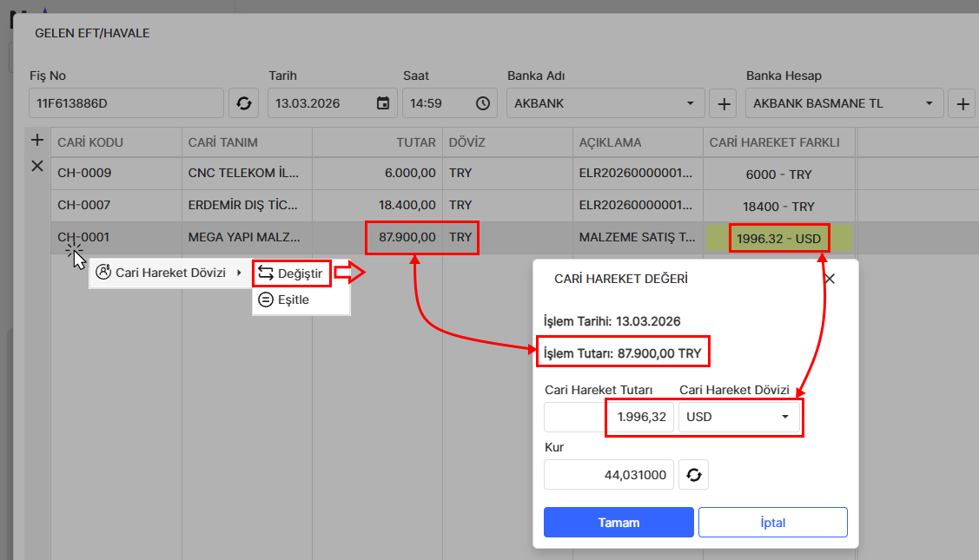The width and height of the screenshot is (979, 560).
Task: Choose Eşitle from the context submenu
Action: point(293,300)
